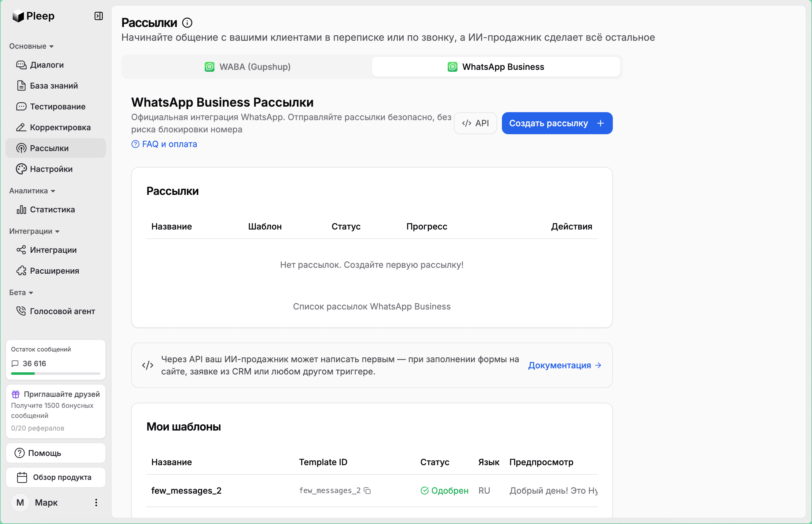This screenshot has width=812, height=524.
Task: Click the RU language cell
Action: (484, 491)
